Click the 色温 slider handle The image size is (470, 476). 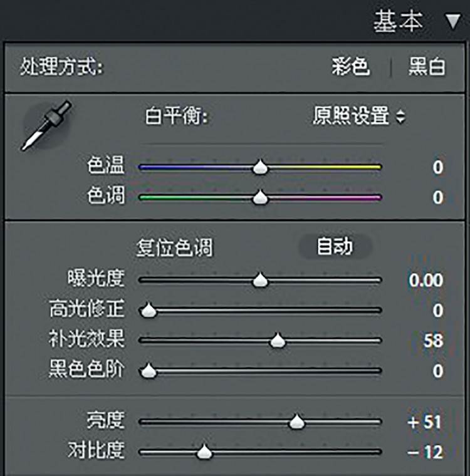(x=260, y=167)
